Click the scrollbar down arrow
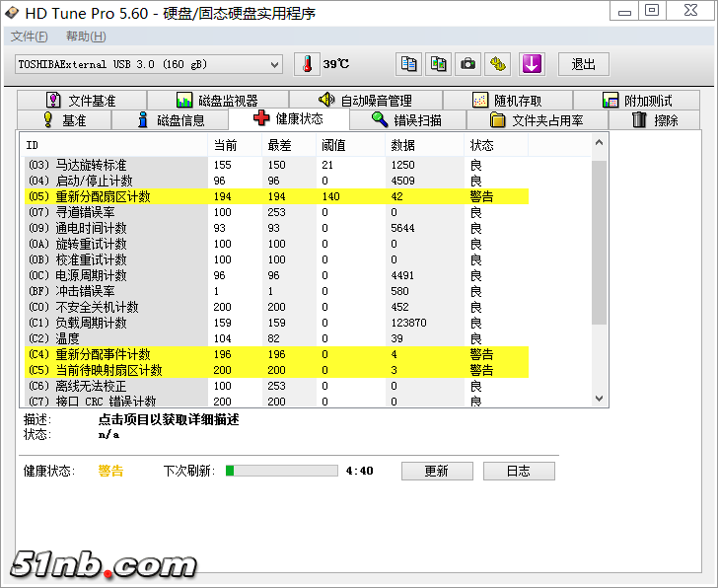Viewport: 718px width, 588px height. pos(599,399)
